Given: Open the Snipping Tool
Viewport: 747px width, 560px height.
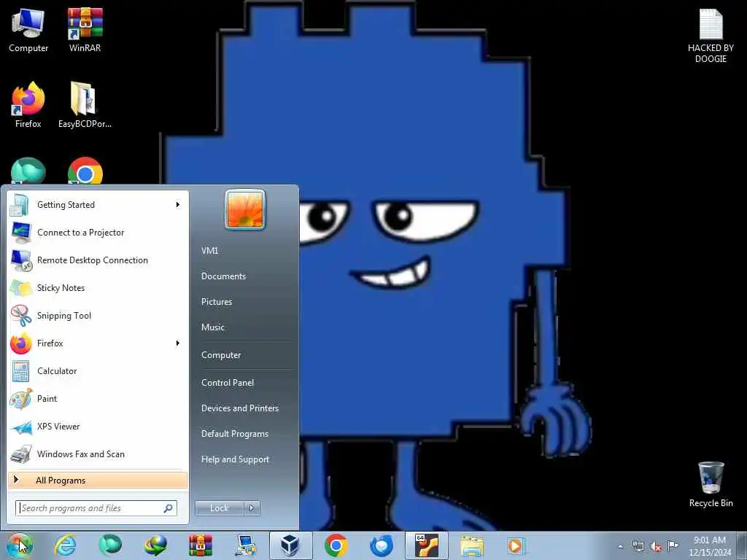Looking at the screenshot, I should [98, 315].
